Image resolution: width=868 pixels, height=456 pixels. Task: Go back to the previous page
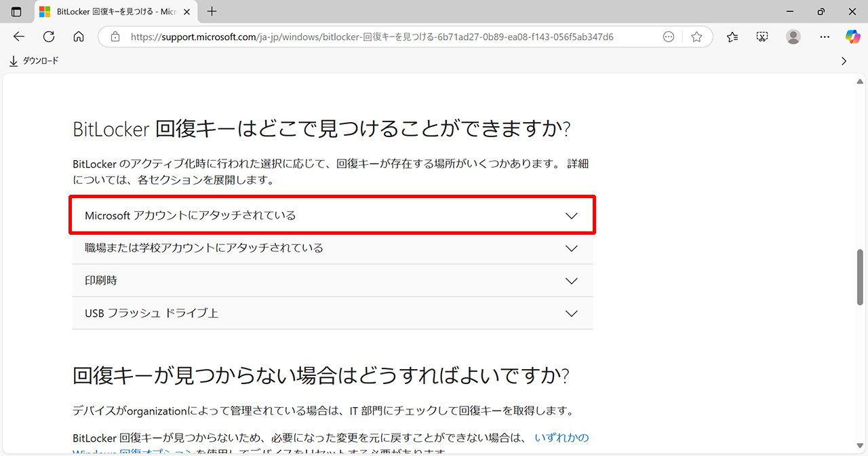point(19,37)
